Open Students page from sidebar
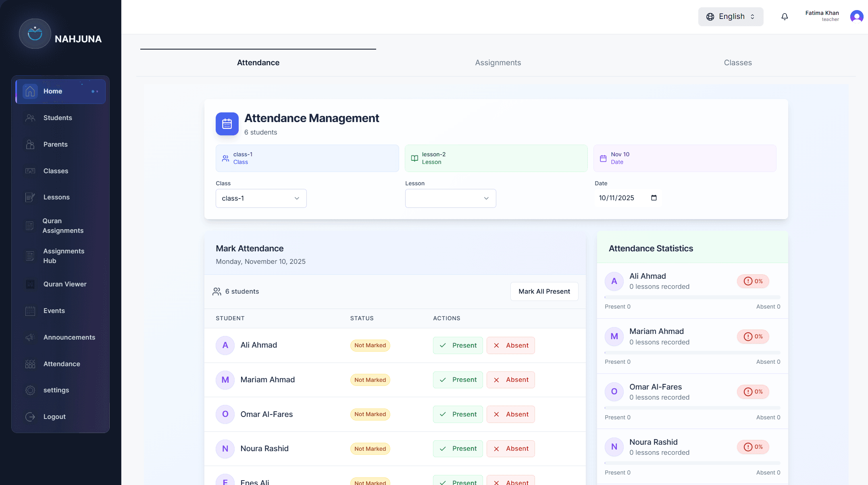868x485 pixels. pos(58,118)
